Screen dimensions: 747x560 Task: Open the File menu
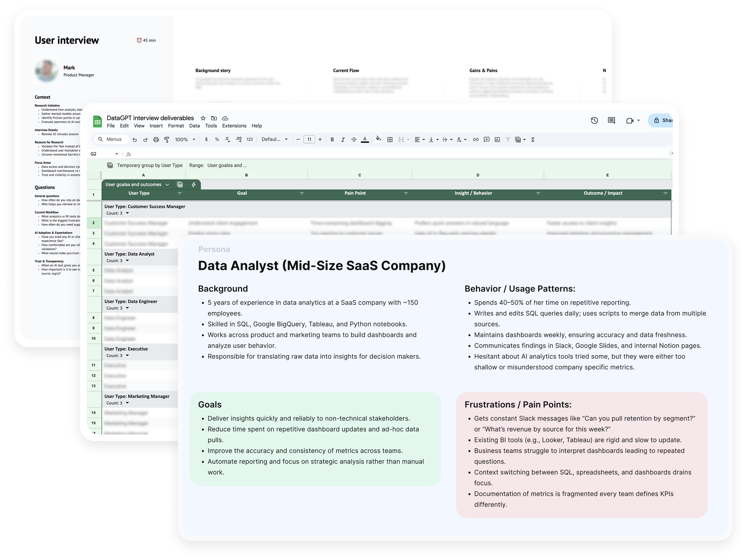coord(111,126)
